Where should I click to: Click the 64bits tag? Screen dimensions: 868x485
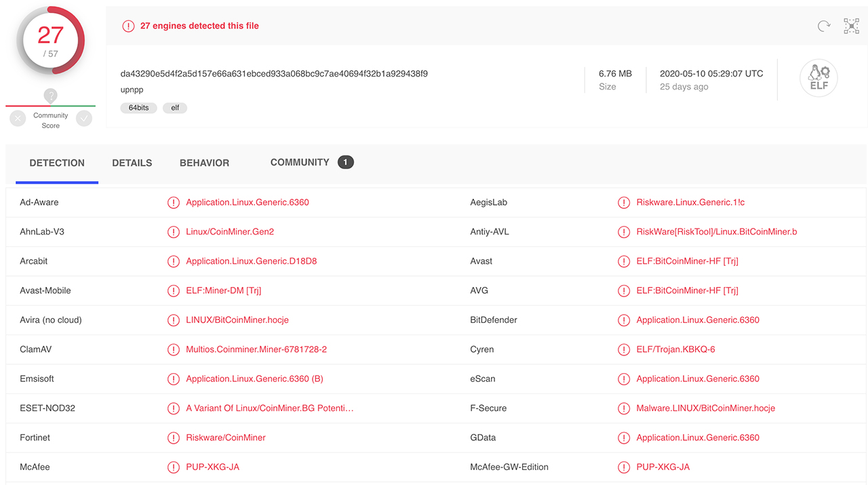[139, 108]
